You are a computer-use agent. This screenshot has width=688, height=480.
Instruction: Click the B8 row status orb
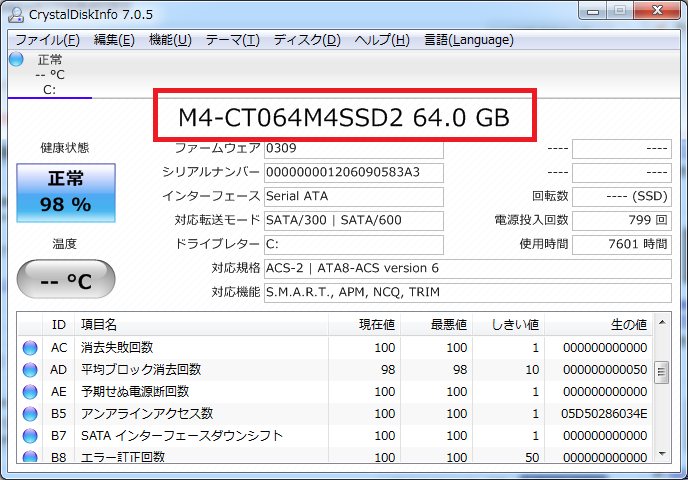click(30, 456)
